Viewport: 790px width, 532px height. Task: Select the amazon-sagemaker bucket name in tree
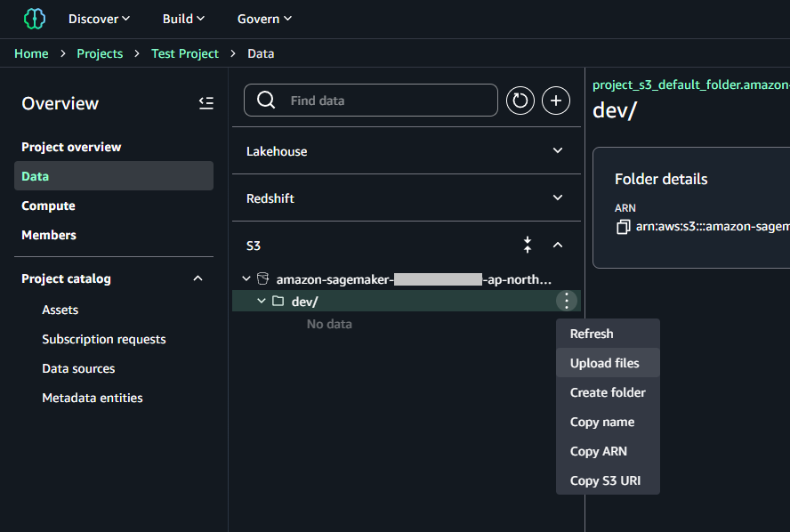click(414, 279)
